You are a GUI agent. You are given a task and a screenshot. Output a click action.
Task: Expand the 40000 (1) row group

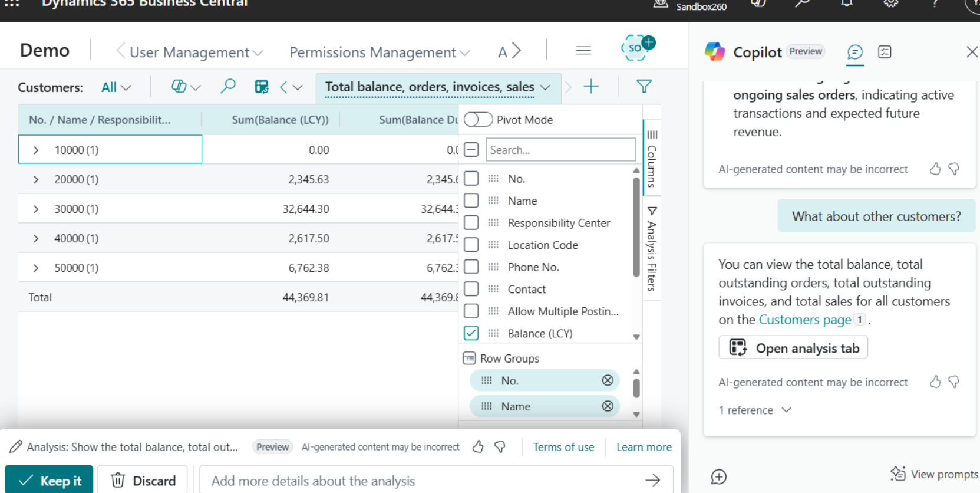pyautogui.click(x=36, y=239)
